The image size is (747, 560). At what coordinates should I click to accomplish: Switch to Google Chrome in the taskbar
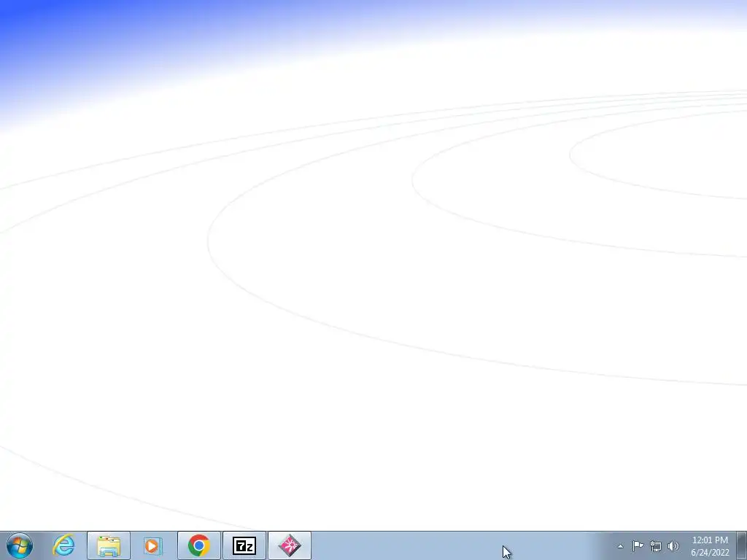point(198,545)
